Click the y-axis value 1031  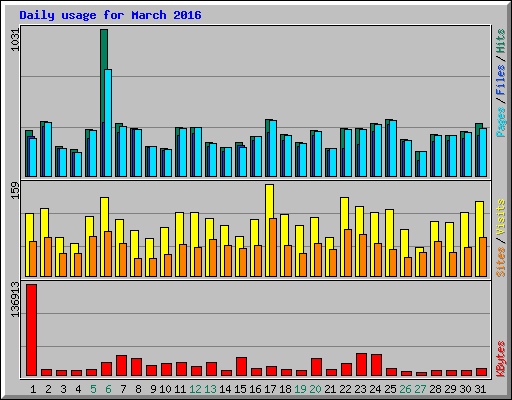pyautogui.click(x=15, y=40)
